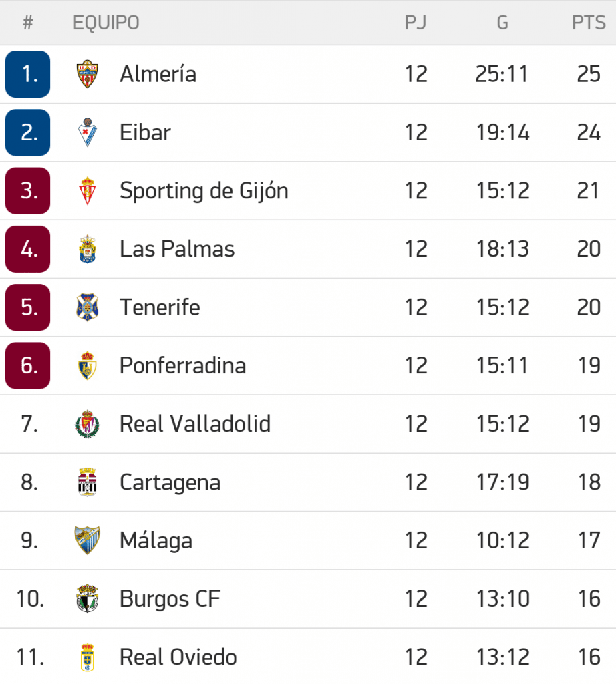
Task: Tap the Málaga club crest
Action: pos(88,540)
